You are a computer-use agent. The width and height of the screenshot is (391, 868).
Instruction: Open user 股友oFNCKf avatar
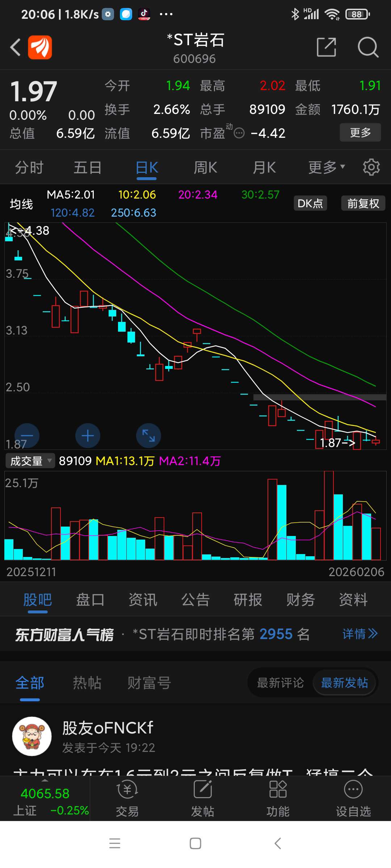pyautogui.click(x=32, y=736)
